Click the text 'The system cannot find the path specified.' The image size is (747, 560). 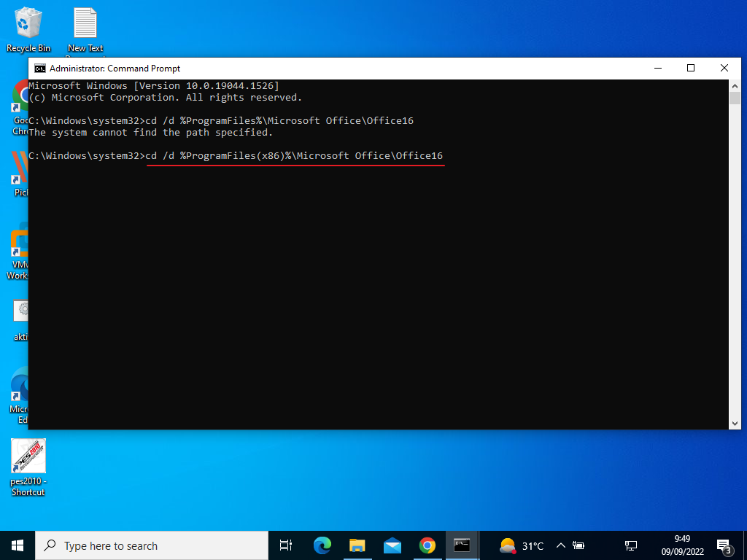pos(150,133)
